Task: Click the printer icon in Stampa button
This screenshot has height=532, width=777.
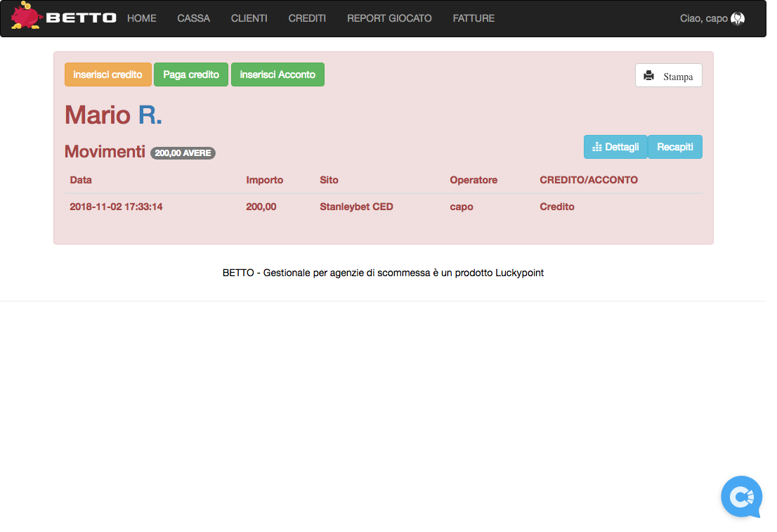Action: (x=649, y=76)
